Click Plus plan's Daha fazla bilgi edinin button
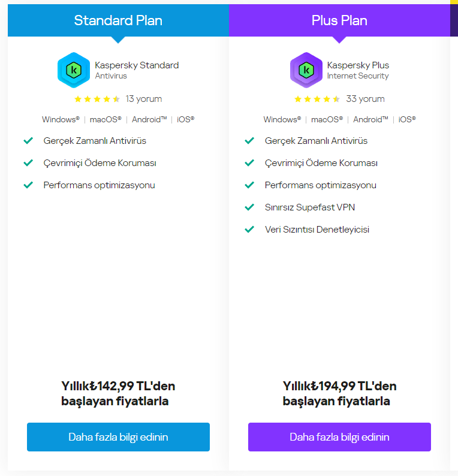The image size is (458, 476). coord(339,437)
